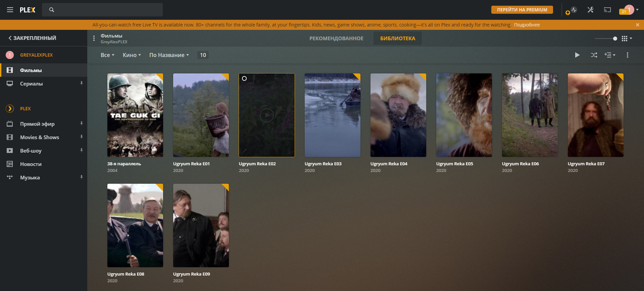Click the Перейти на Premium button
Screen dimensions: 644x291
click(522, 10)
